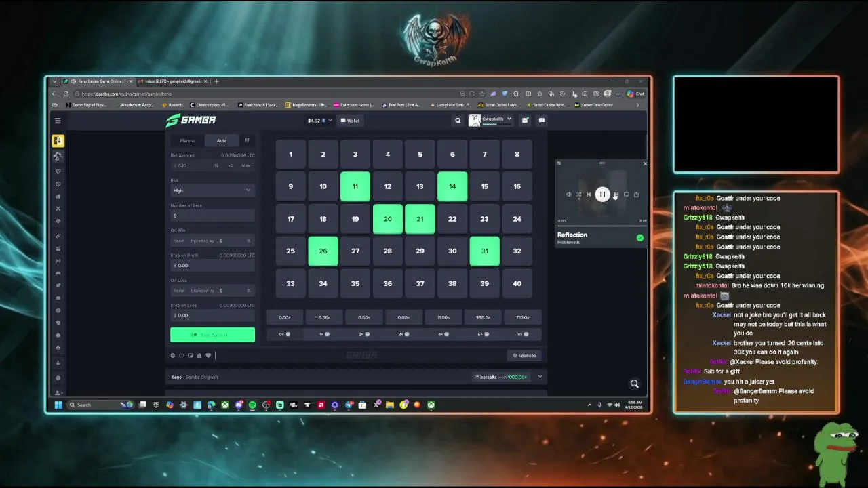Go back in the browser
The image size is (868, 488).
pyautogui.click(x=55, y=94)
